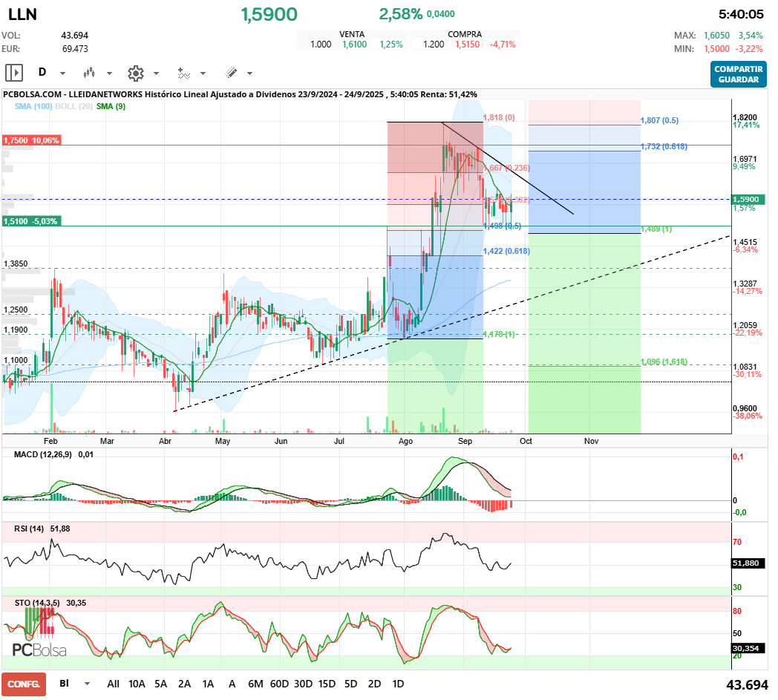Expand the D timeframe dropdown arrow
778x700 pixels.
62,73
